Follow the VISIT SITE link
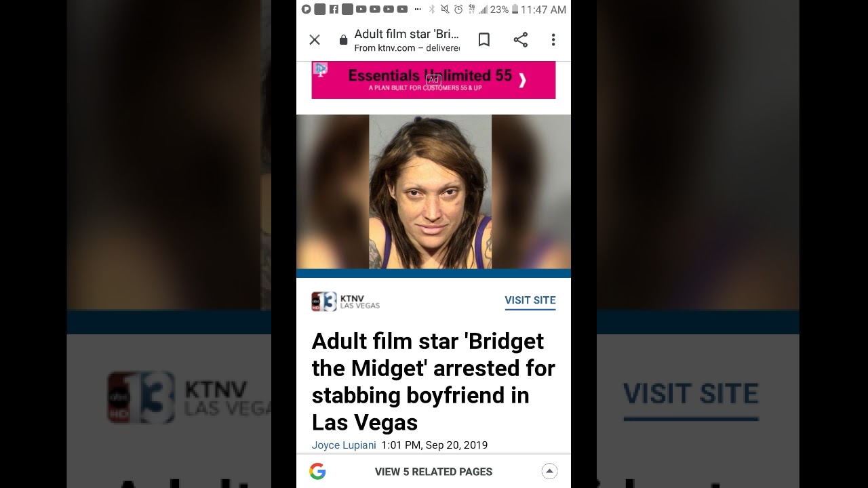This screenshot has height=488, width=868. pos(530,300)
